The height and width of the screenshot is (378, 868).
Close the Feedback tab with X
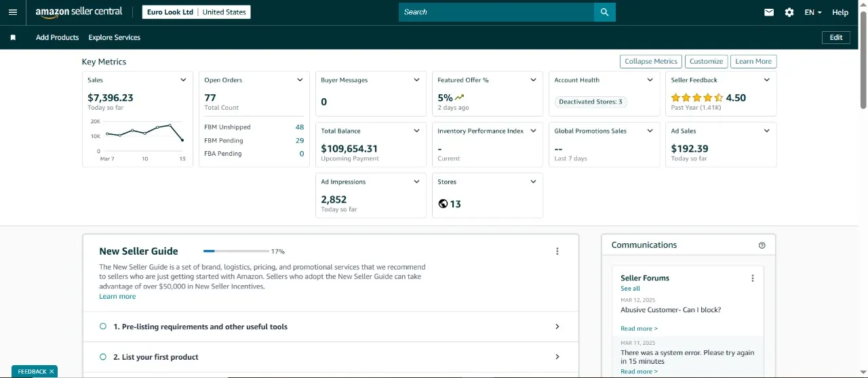(x=52, y=372)
